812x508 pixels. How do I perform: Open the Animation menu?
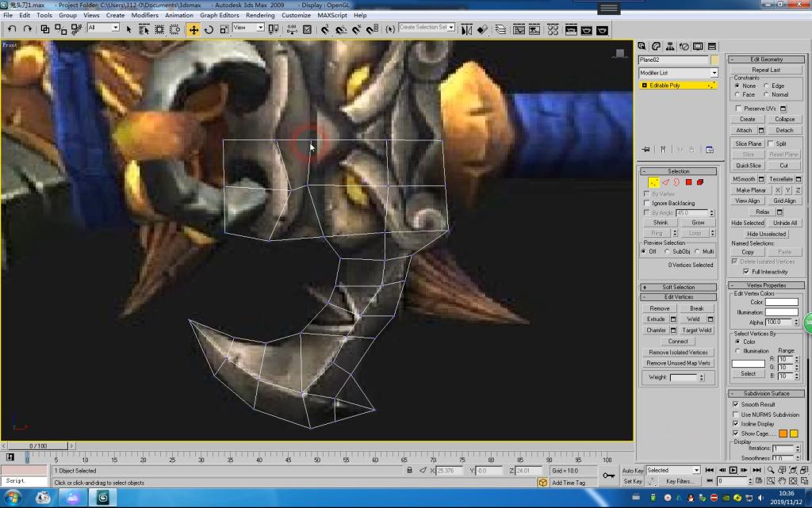pyautogui.click(x=179, y=16)
